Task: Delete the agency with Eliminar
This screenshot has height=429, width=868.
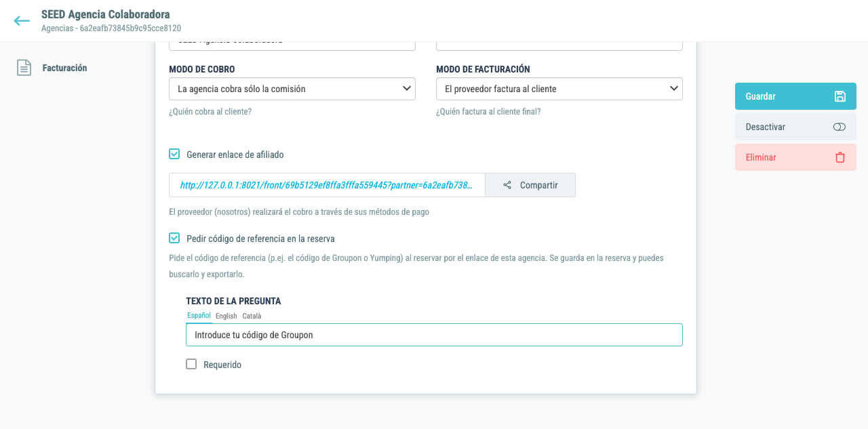Action: click(795, 157)
